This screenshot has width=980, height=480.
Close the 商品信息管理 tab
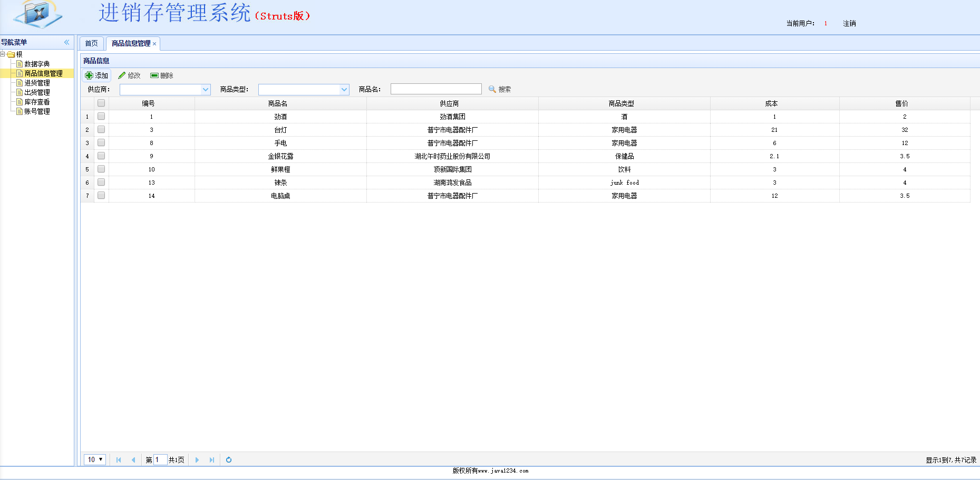(x=154, y=44)
